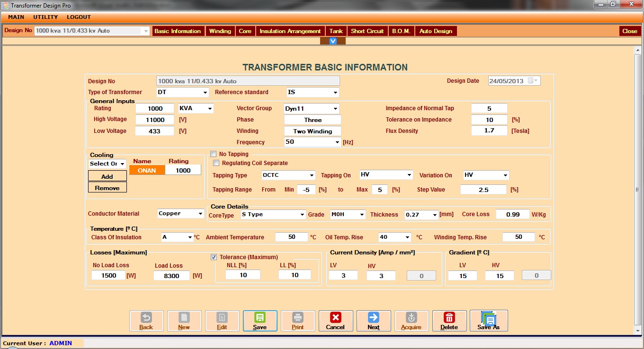Click the Close button on tab bar
644x349 pixels.
tap(630, 31)
